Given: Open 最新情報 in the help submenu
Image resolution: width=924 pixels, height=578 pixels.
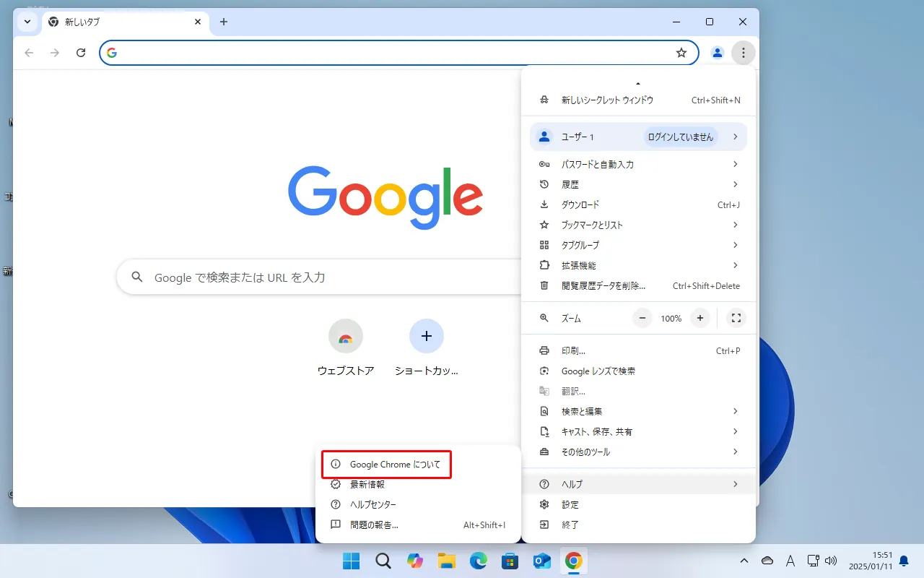Looking at the screenshot, I should [418, 484].
